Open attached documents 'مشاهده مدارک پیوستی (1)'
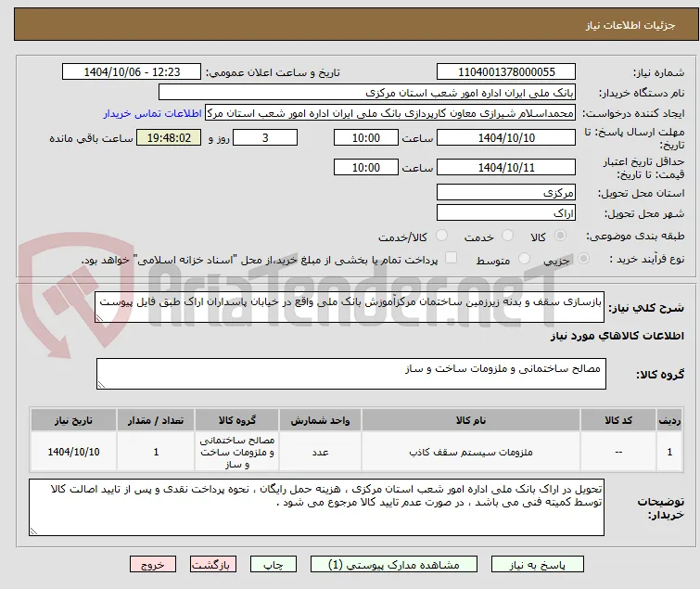The width and height of the screenshot is (700, 589). [x=394, y=564]
